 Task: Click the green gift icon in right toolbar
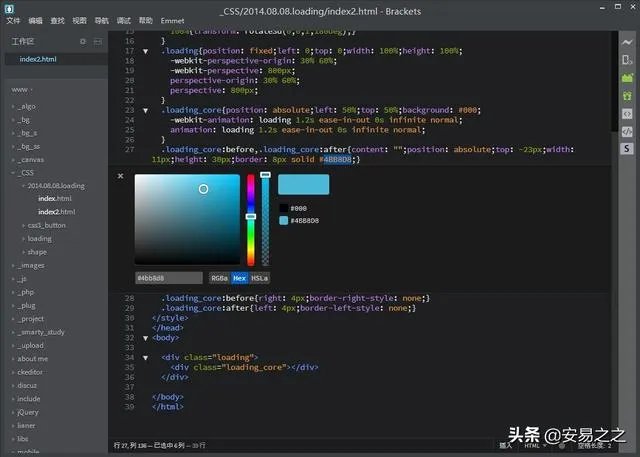(x=627, y=95)
